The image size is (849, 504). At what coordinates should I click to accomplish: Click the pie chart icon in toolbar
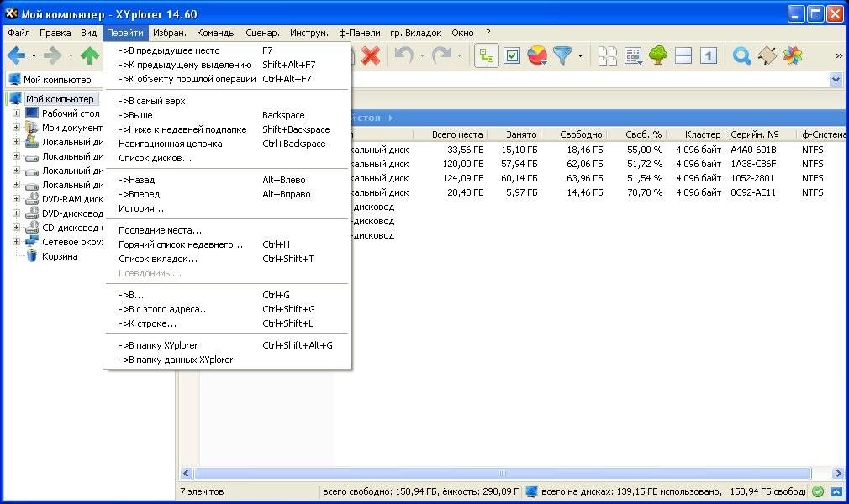(x=537, y=55)
